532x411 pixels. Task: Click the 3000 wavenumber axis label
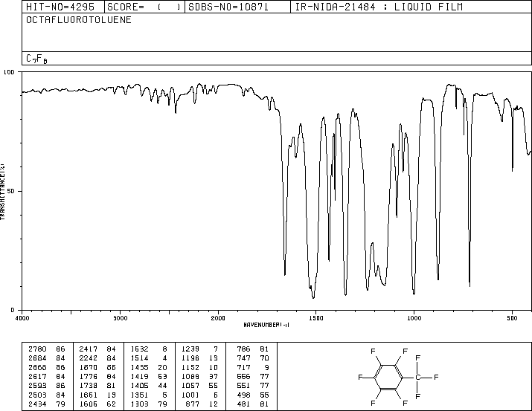[120, 318]
